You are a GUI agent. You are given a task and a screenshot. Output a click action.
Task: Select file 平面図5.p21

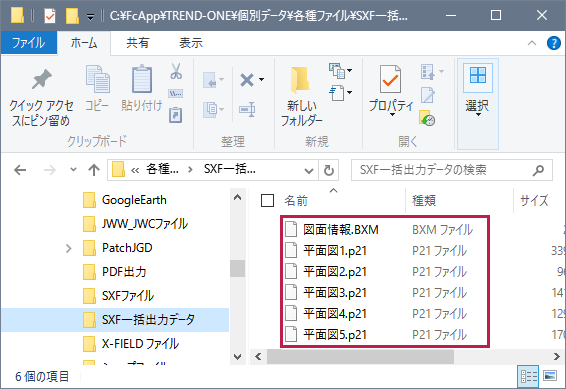[x=326, y=335]
